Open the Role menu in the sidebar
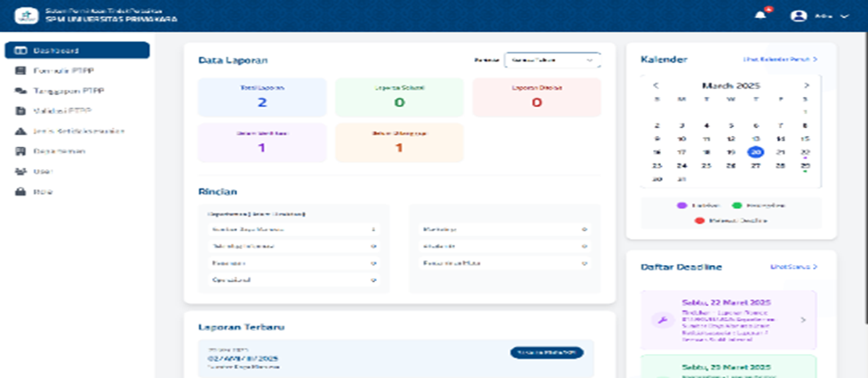The height and width of the screenshot is (378, 868). pyautogui.click(x=43, y=191)
